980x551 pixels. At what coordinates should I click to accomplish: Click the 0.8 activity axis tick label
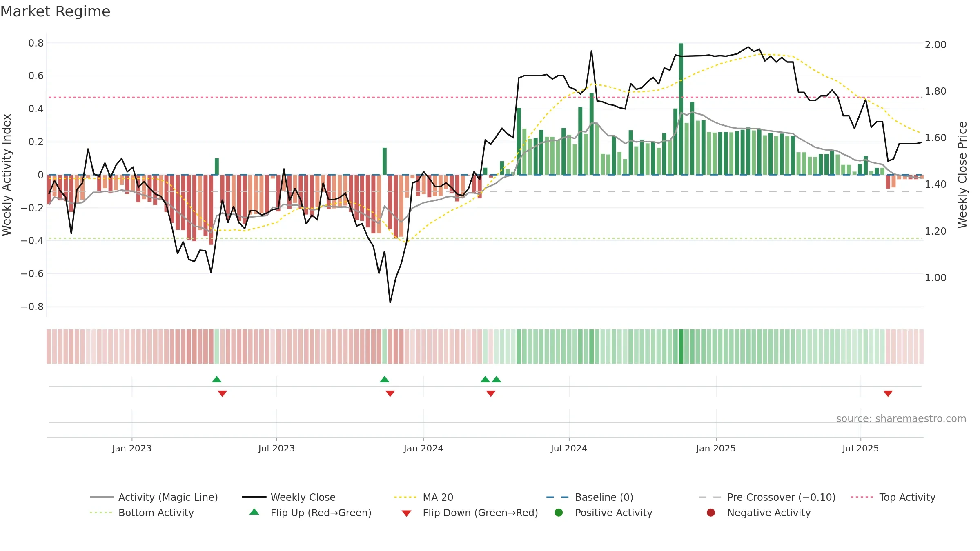pos(36,43)
